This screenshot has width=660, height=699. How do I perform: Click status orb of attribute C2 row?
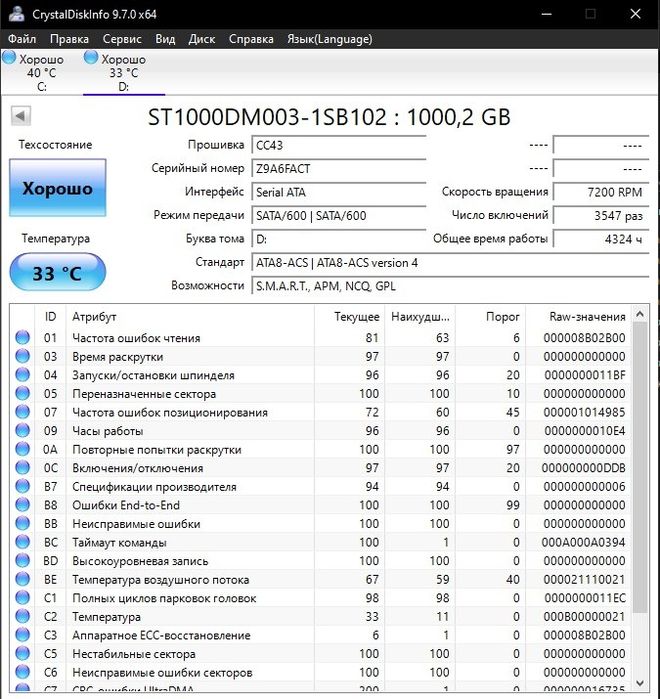23,616
